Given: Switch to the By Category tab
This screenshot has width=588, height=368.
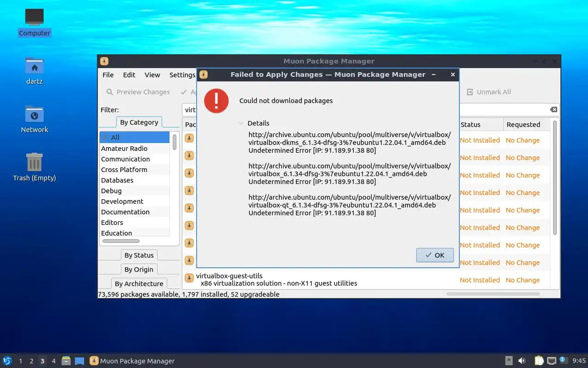Looking at the screenshot, I should [x=139, y=122].
